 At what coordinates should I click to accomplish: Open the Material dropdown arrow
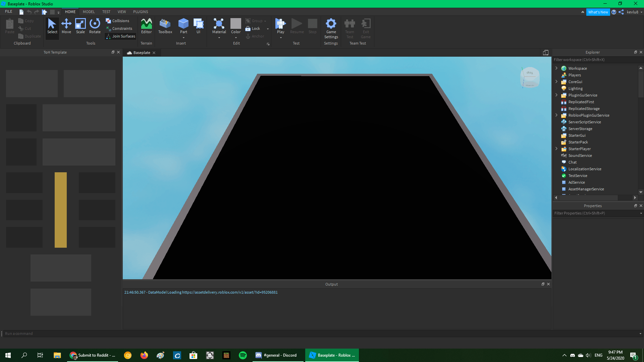219,38
